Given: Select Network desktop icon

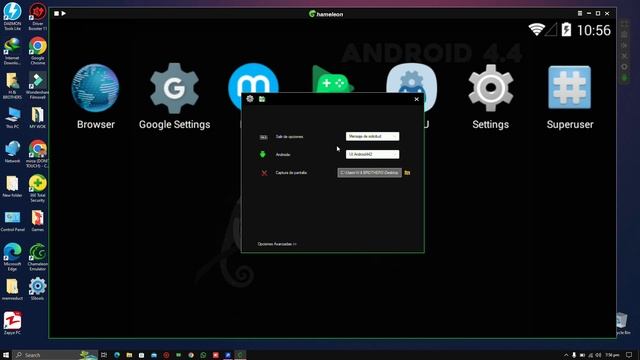Looking at the screenshot, I should (12, 152).
